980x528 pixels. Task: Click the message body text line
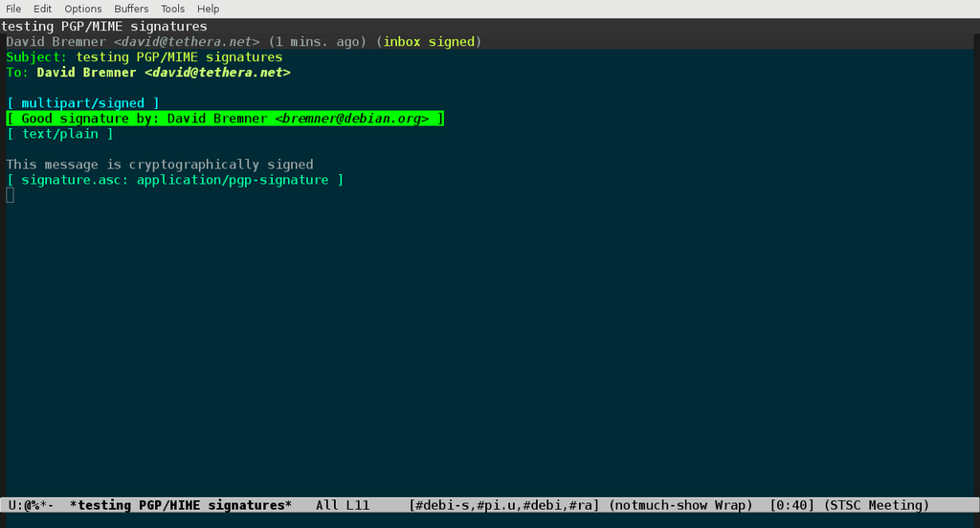(159, 165)
